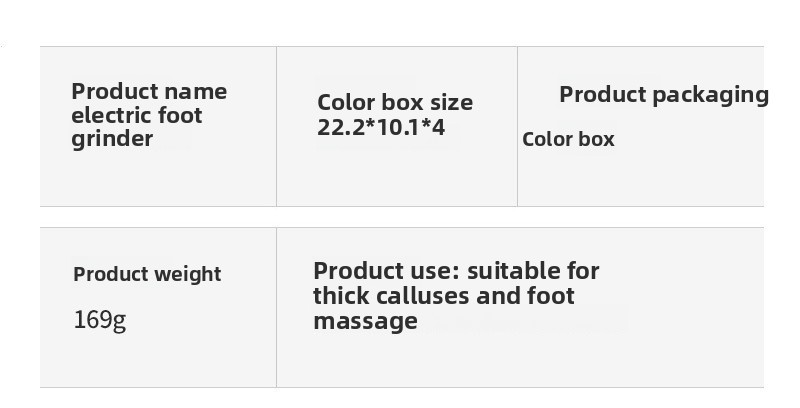Click the "Color box size" label

[394, 102]
